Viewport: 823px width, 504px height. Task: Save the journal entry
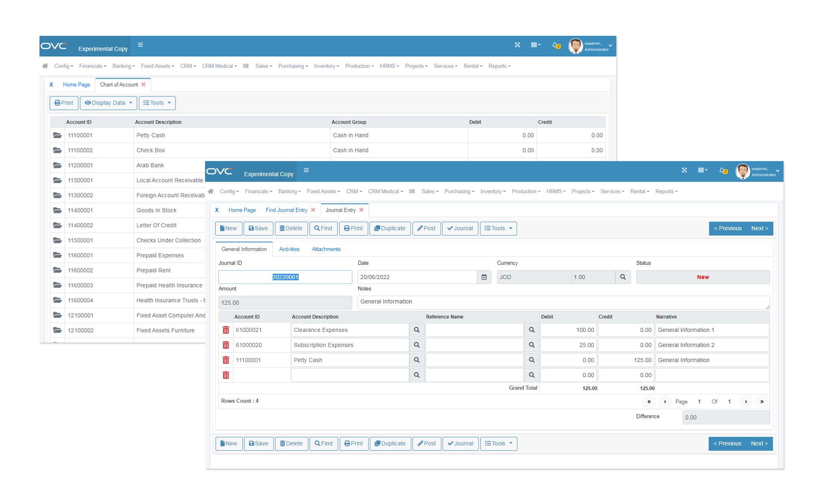click(258, 228)
